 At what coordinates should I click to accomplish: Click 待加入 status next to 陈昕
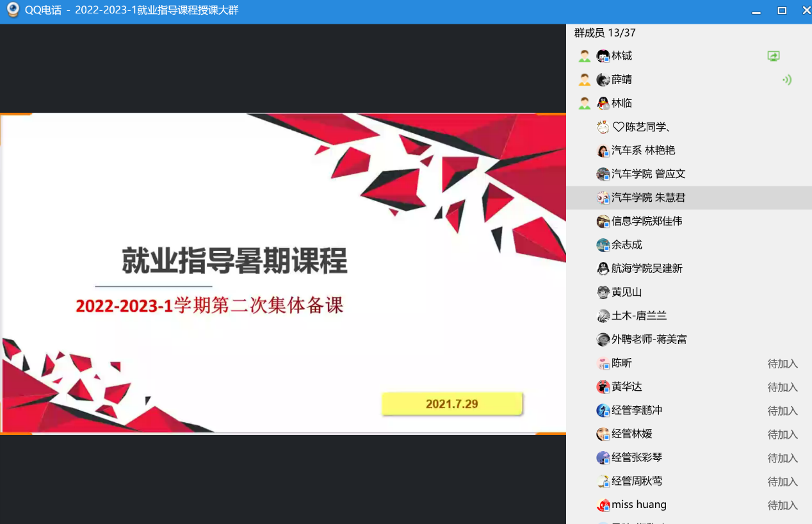783,364
